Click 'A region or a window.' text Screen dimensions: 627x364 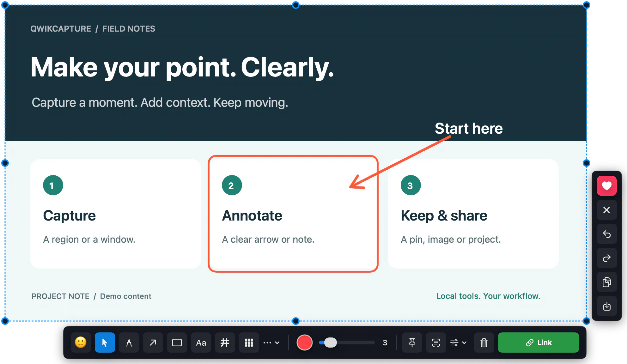(x=89, y=240)
